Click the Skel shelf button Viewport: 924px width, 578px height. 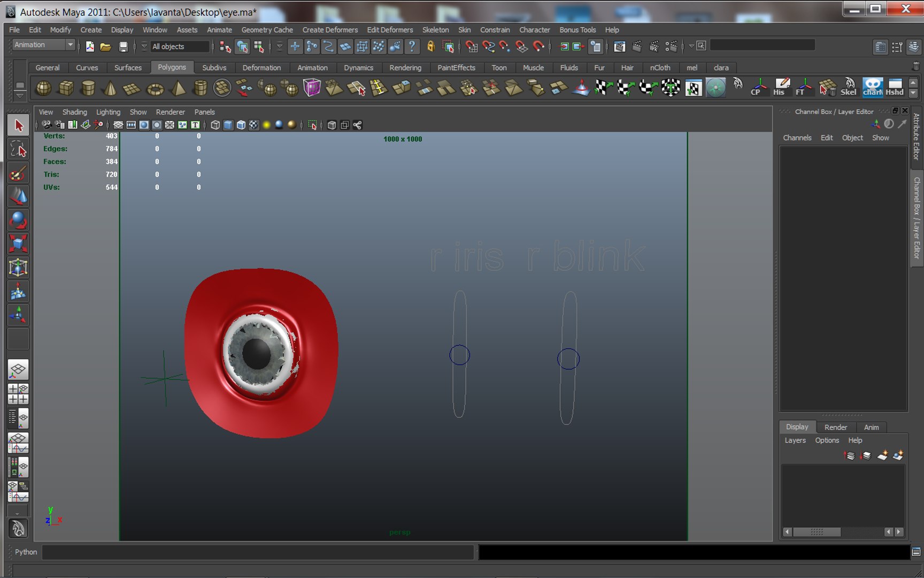[x=849, y=87]
